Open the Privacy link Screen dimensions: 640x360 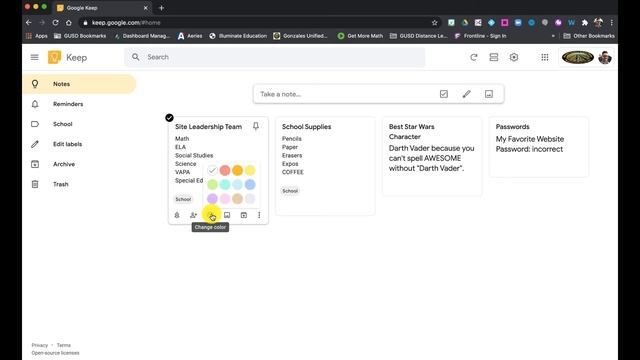point(40,345)
